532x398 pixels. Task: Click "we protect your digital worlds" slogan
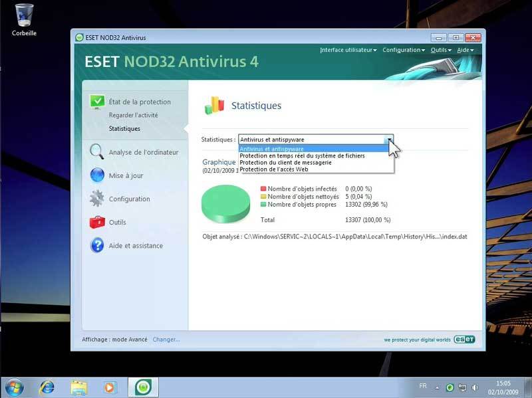[x=418, y=340]
